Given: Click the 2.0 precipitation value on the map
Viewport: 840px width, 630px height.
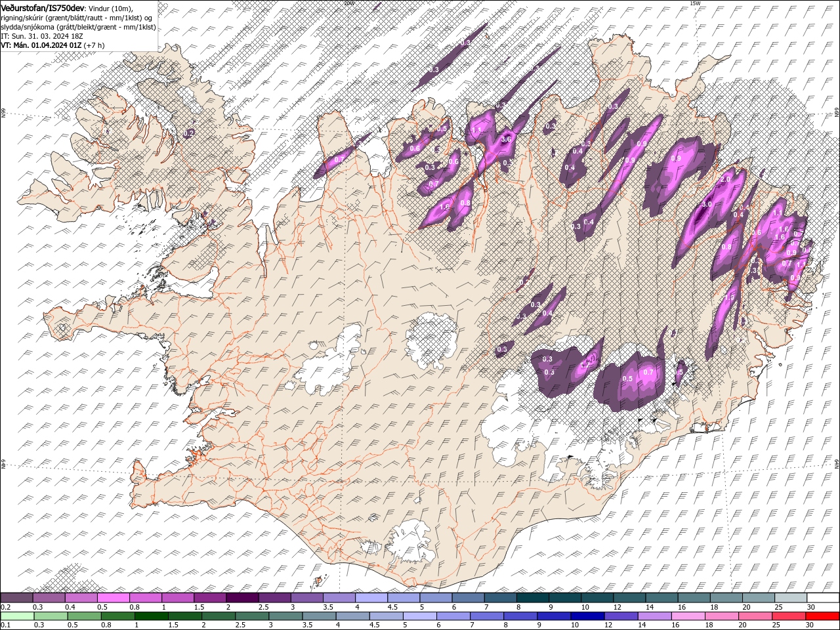Looking at the screenshot, I should 725,179.
